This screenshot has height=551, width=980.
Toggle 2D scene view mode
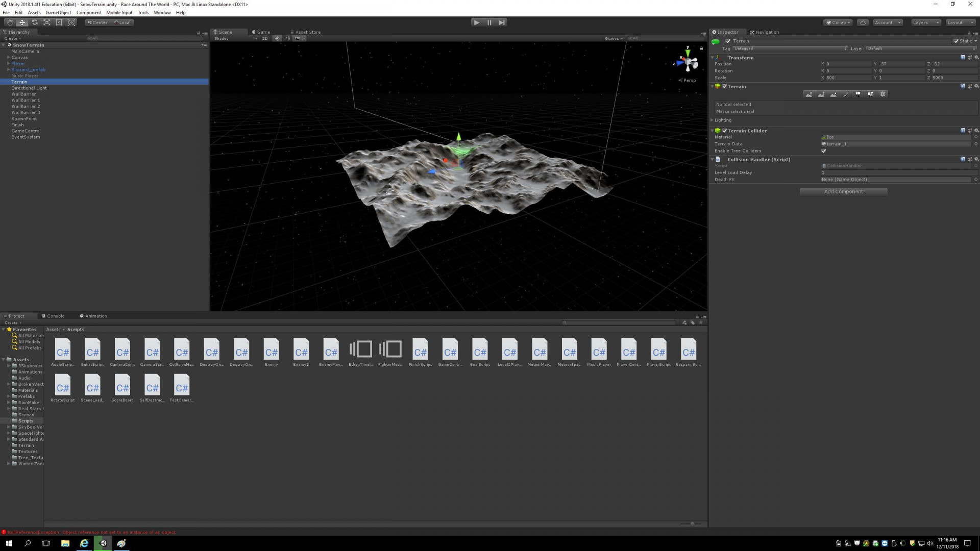pos(265,38)
